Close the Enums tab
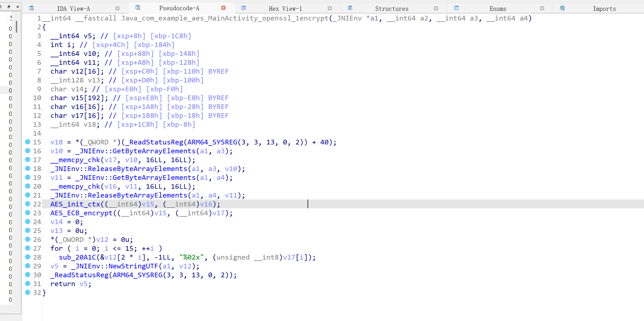Viewport: 644px width, 321px height. point(542,8)
